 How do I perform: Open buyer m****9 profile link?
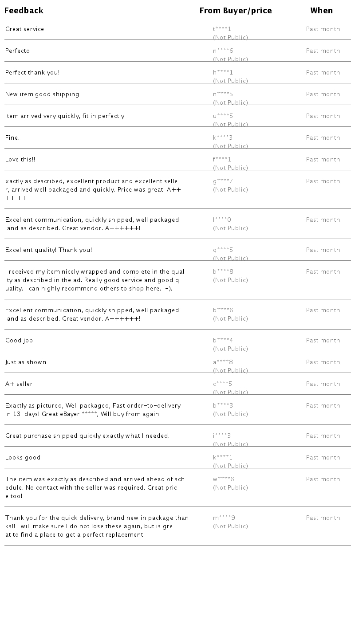tap(224, 518)
